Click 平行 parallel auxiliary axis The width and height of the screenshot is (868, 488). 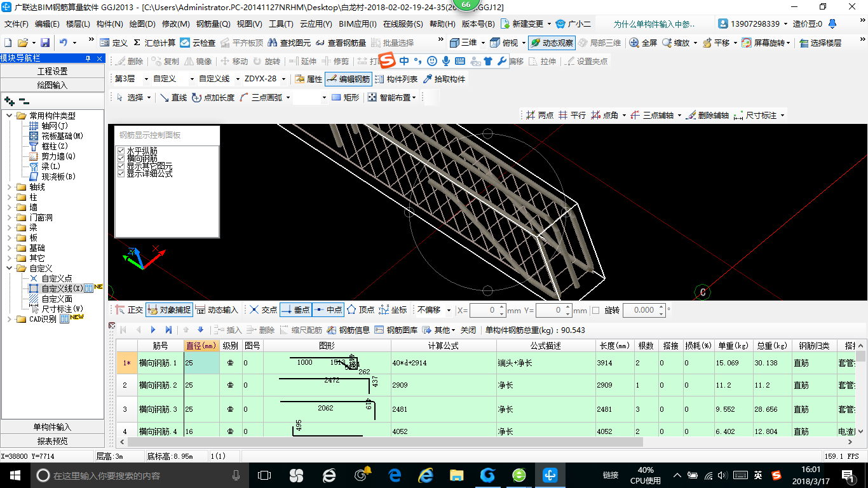click(572, 115)
